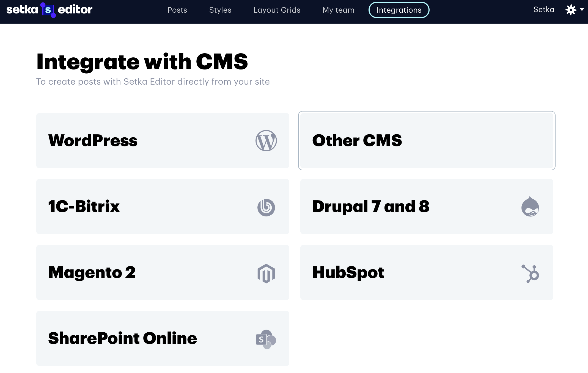This screenshot has height=373, width=588.
Task: Click the Drupal drop logo icon
Action: click(530, 207)
